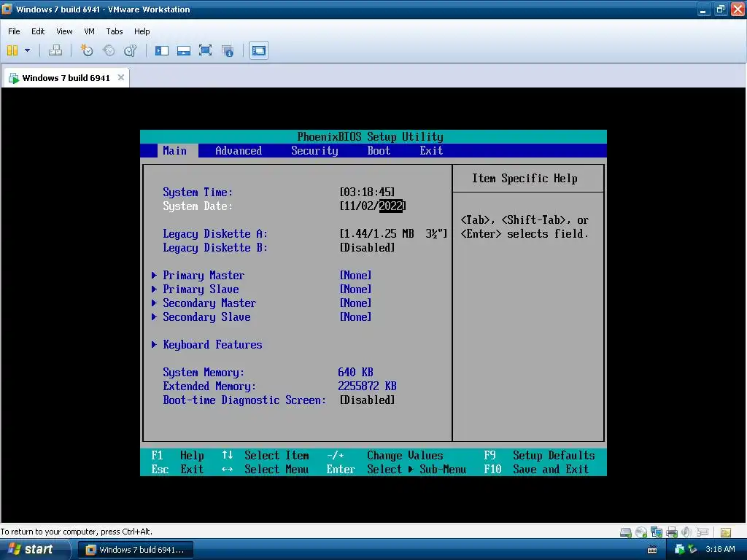Open the VM menu
Screen dimensions: 747x560
[89, 31]
